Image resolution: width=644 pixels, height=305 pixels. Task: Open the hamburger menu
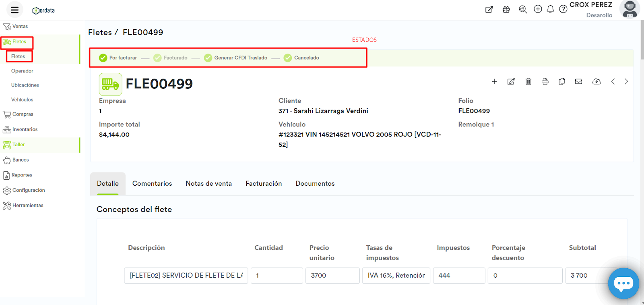click(15, 10)
